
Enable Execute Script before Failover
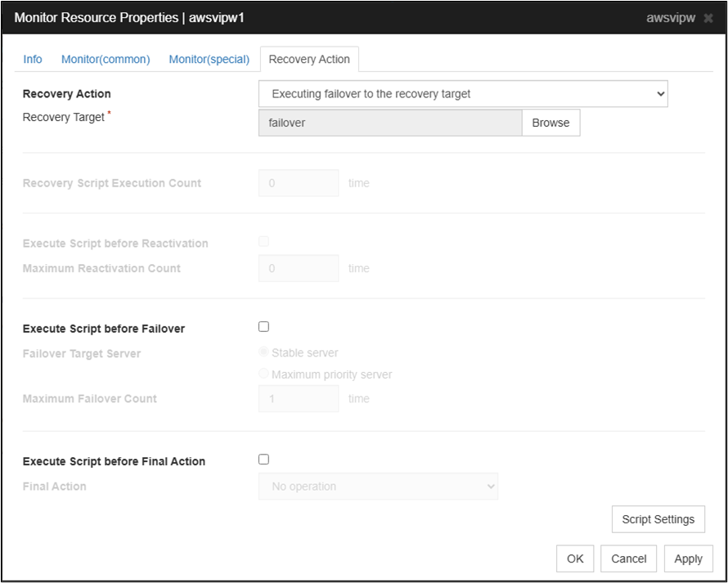(x=263, y=326)
